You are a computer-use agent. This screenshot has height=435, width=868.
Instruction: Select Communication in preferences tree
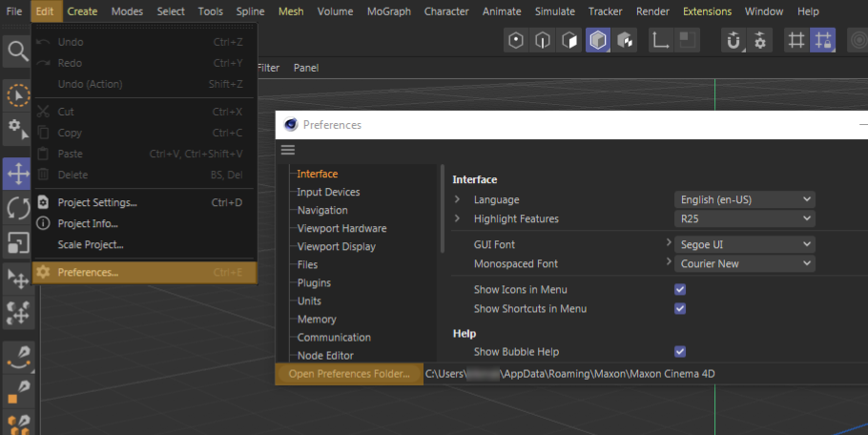[x=335, y=338]
